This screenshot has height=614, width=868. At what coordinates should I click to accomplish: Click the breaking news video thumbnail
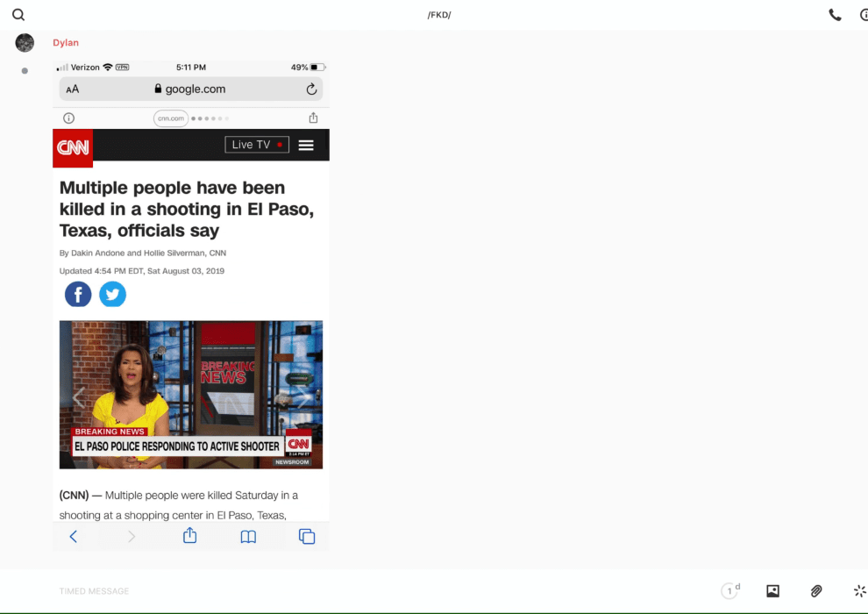190,394
